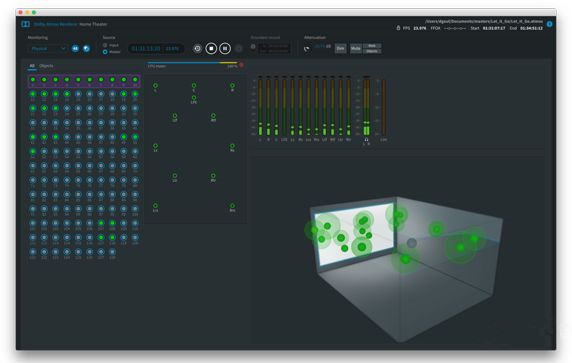
Task: Click the FPS value 23.976
Action: point(420,28)
